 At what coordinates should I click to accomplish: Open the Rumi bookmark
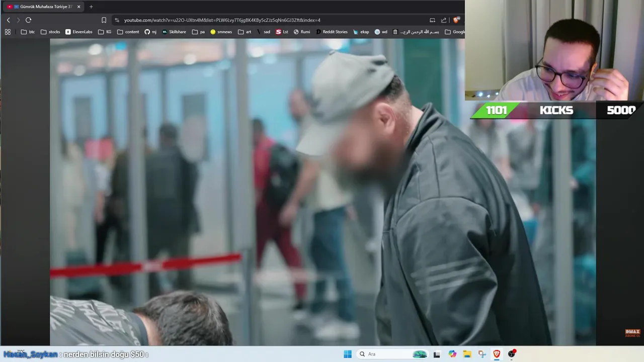pyautogui.click(x=301, y=32)
